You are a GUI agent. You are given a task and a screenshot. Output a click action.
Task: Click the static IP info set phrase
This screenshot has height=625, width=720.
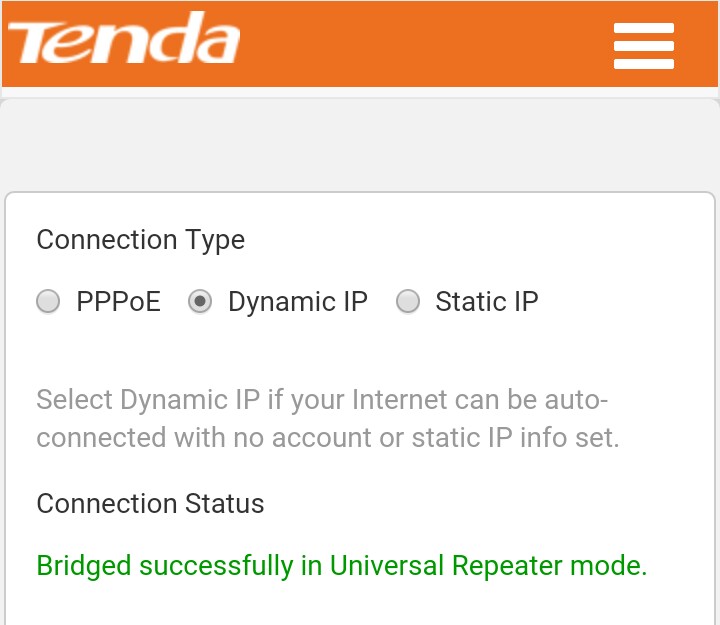(515, 438)
